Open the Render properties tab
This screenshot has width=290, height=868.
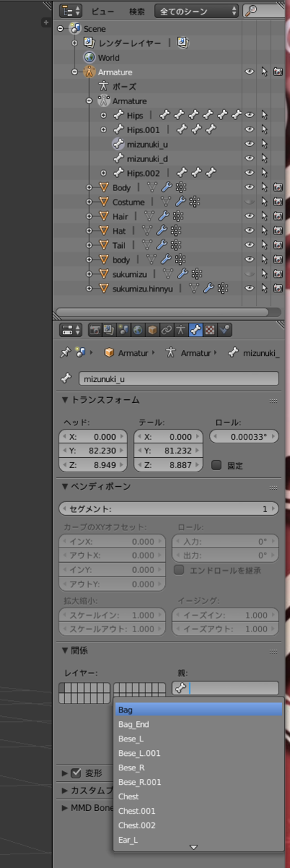(95, 330)
